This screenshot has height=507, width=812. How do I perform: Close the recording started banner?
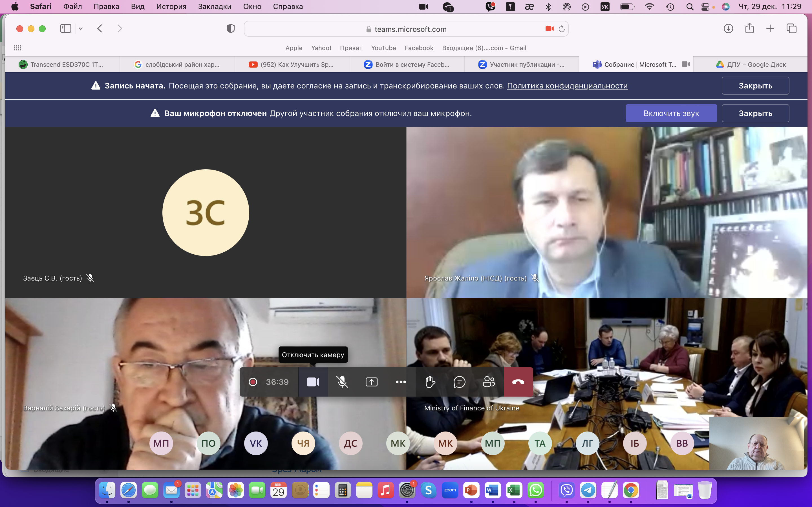pos(755,86)
